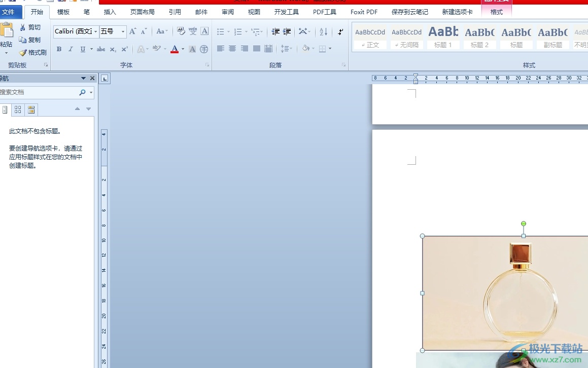This screenshot has width=588, height=368.
Task: Toggle subscript formatting
Action: click(x=113, y=49)
